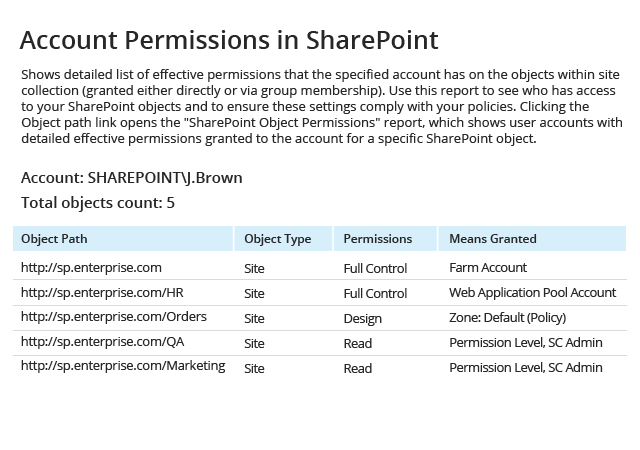Open the http://sp.enterprise.com object path link

pyautogui.click(x=91, y=268)
